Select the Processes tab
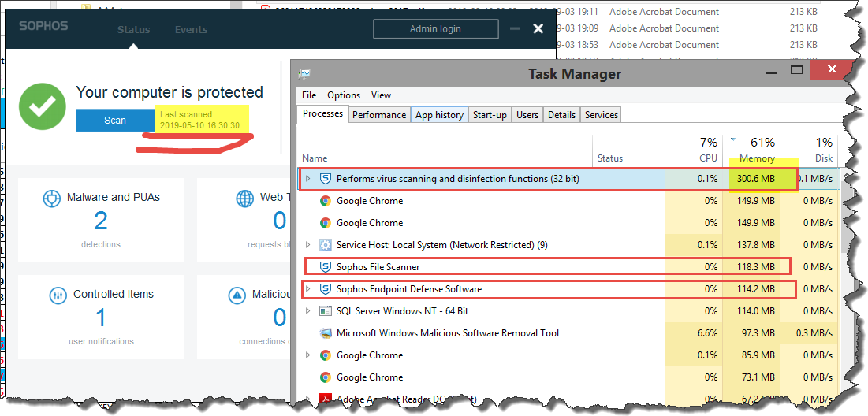This screenshot has width=868, height=416. pyautogui.click(x=323, y=114)
